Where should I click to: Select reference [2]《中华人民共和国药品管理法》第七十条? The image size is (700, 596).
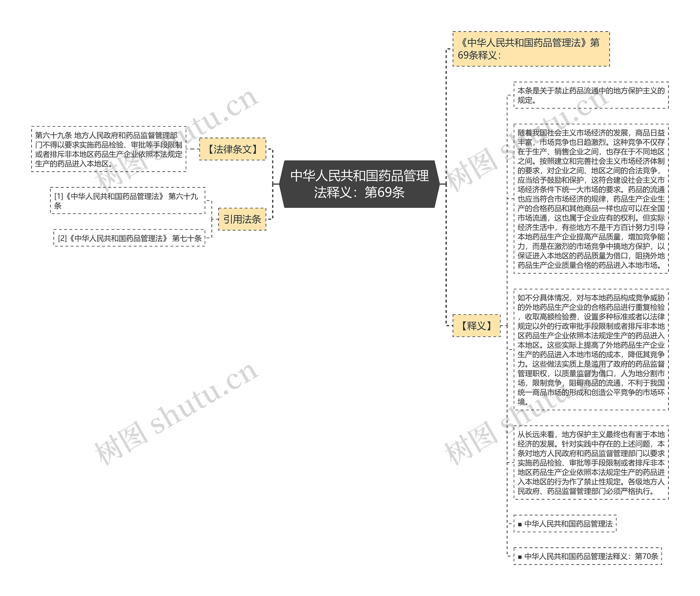click(x=129, y=238)
